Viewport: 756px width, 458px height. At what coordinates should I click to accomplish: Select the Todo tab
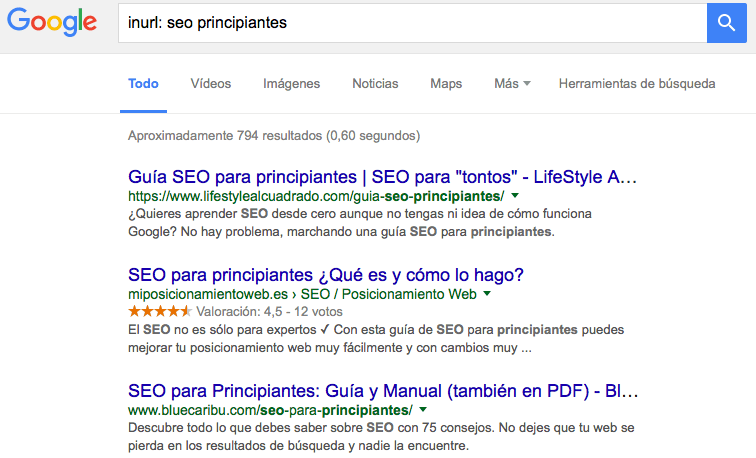(143, 83)
